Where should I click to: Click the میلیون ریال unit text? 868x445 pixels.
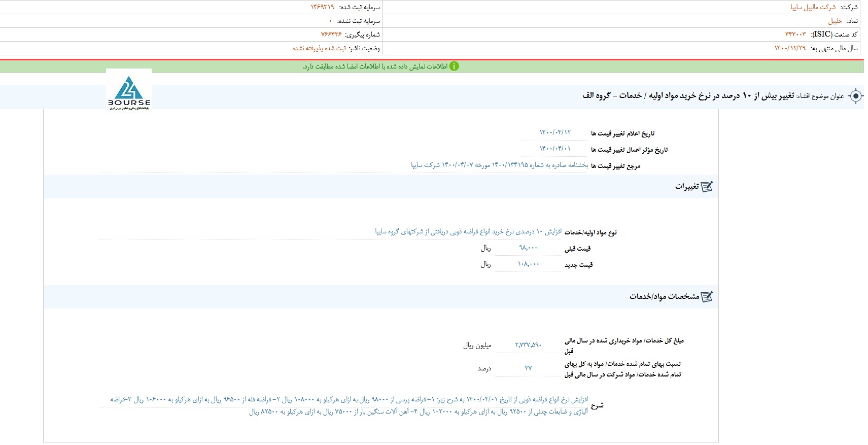coord(477,346)
